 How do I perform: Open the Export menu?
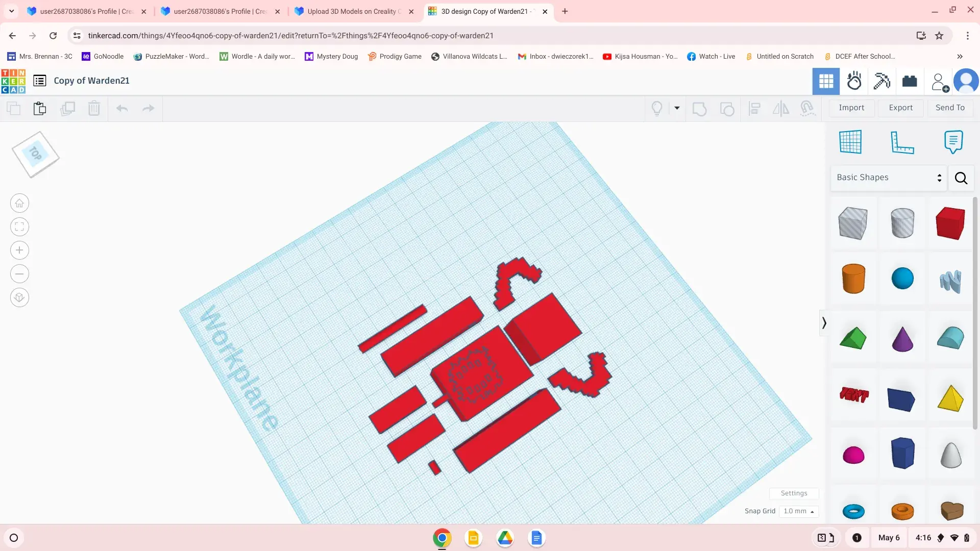tap(900, 108)
